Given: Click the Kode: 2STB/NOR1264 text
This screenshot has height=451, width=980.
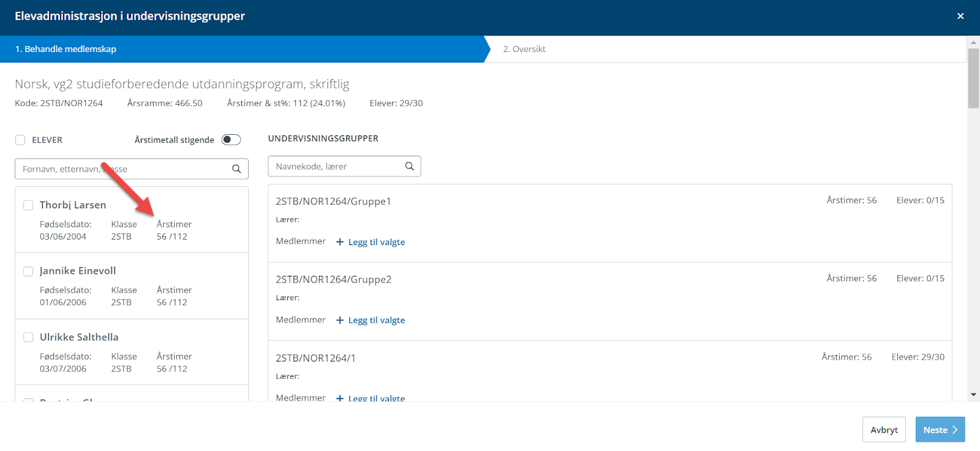Looking at the screenshot, I should [x=59, y=103].
